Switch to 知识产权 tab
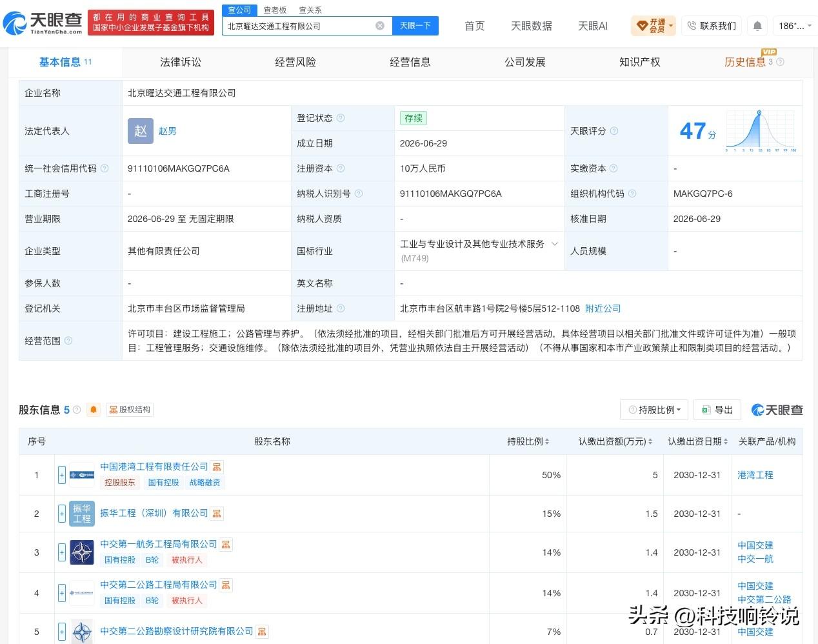The image size is (818, 644). (x=640, y=62)
